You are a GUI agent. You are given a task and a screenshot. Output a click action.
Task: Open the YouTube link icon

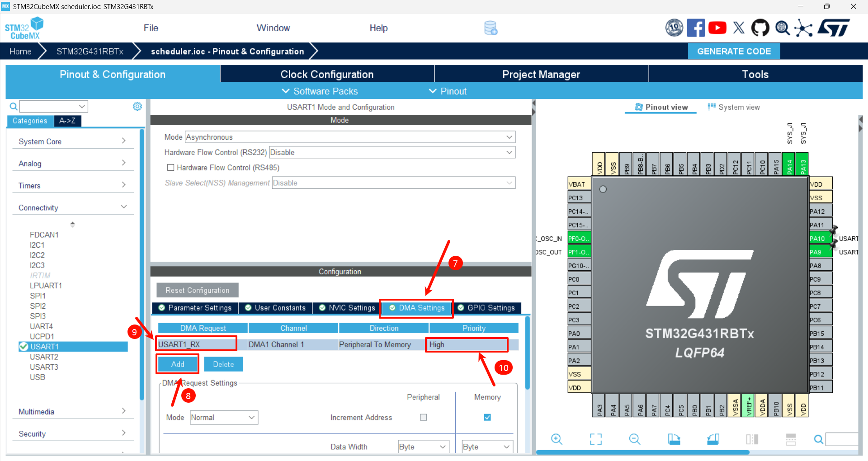717,28
